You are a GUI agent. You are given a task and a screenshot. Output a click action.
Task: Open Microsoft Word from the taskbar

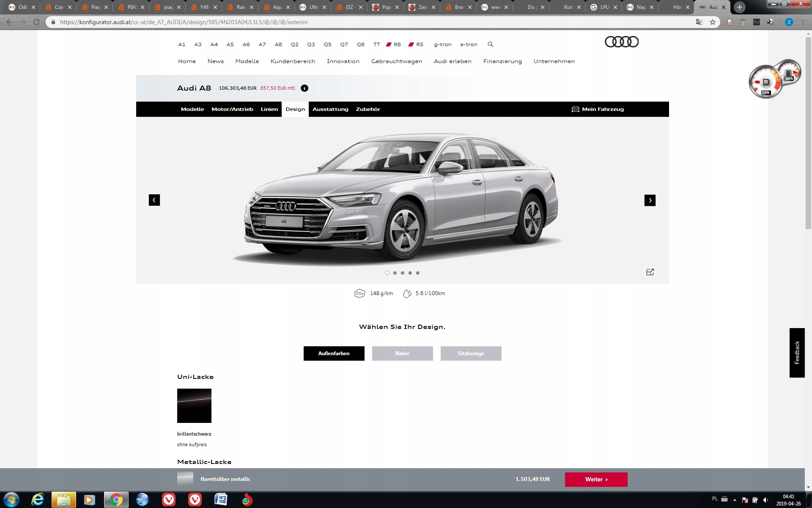pos(221,500)
